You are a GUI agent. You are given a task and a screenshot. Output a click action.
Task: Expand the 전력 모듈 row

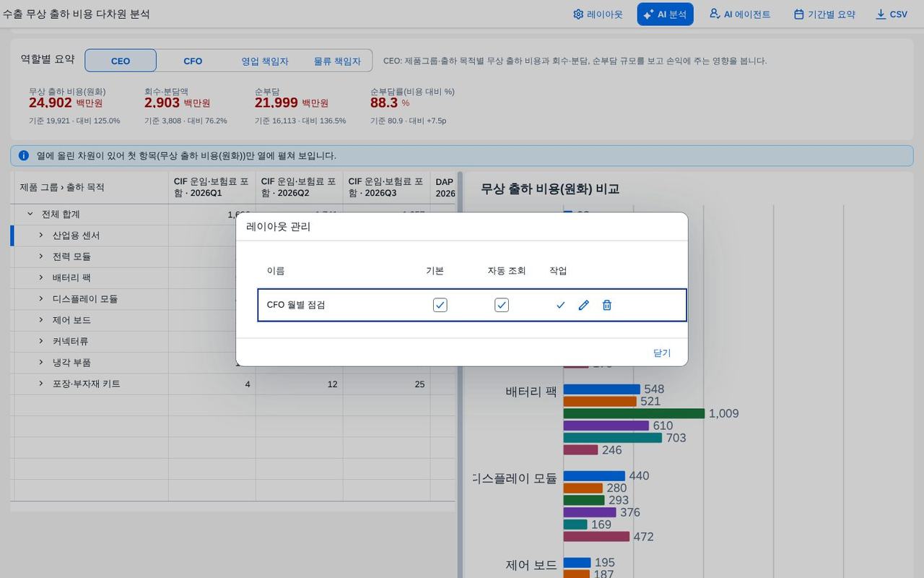pyautogui.click(x=41, y=256)
